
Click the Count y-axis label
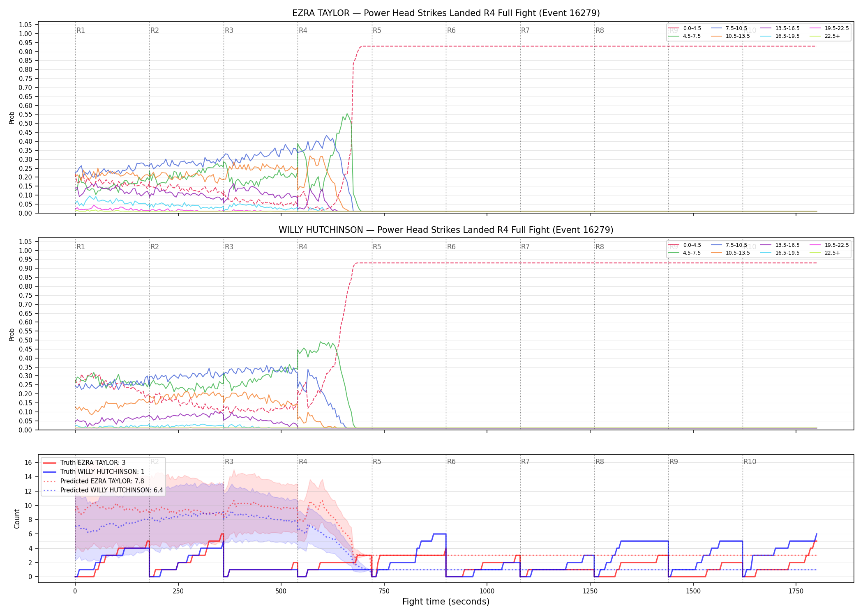click(17, 519)
